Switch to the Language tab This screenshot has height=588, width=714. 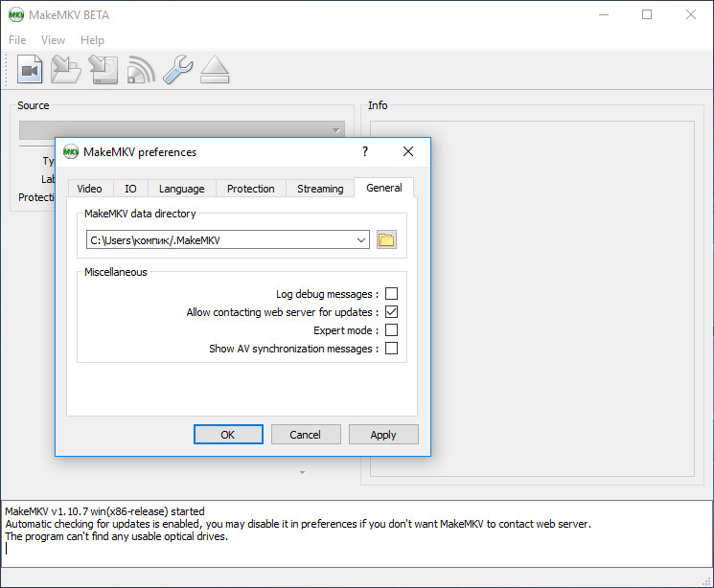182,189
